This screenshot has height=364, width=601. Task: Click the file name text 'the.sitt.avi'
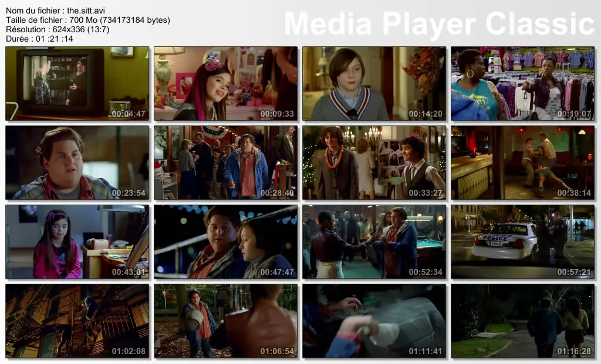pyautogui.click(x=86, y=11)
